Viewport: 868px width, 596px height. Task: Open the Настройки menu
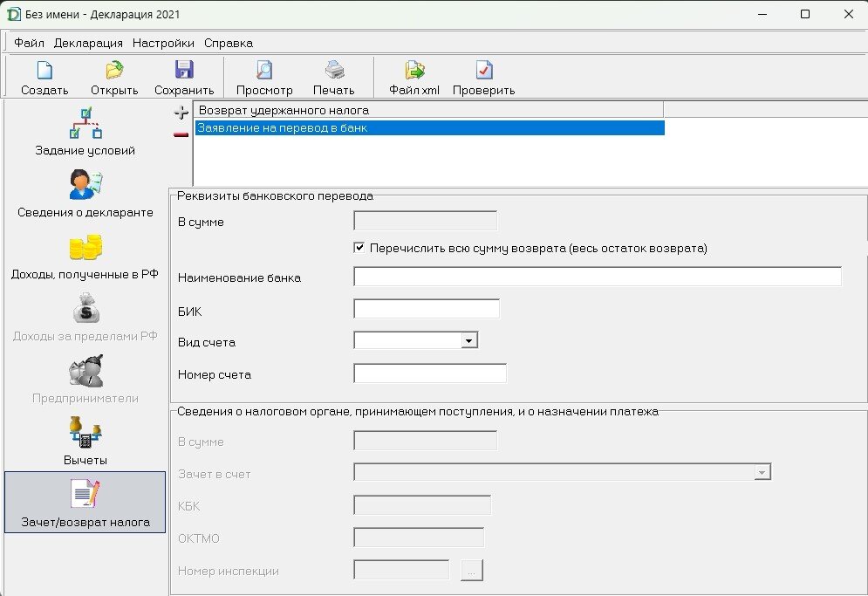[163, 44]
